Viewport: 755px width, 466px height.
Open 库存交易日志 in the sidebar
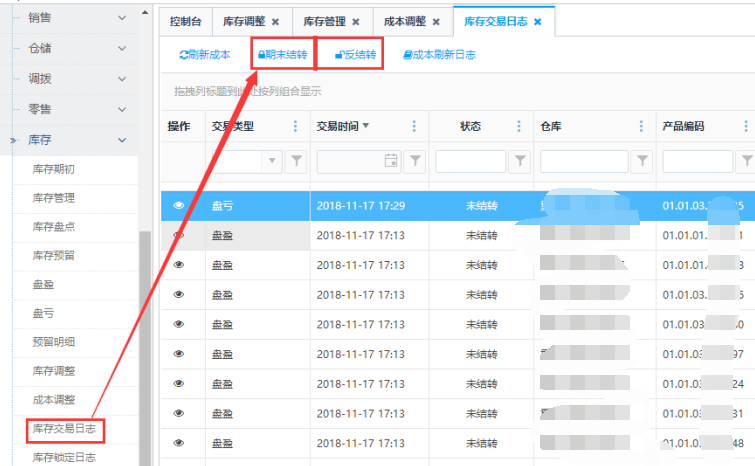(x=67, y=429)
